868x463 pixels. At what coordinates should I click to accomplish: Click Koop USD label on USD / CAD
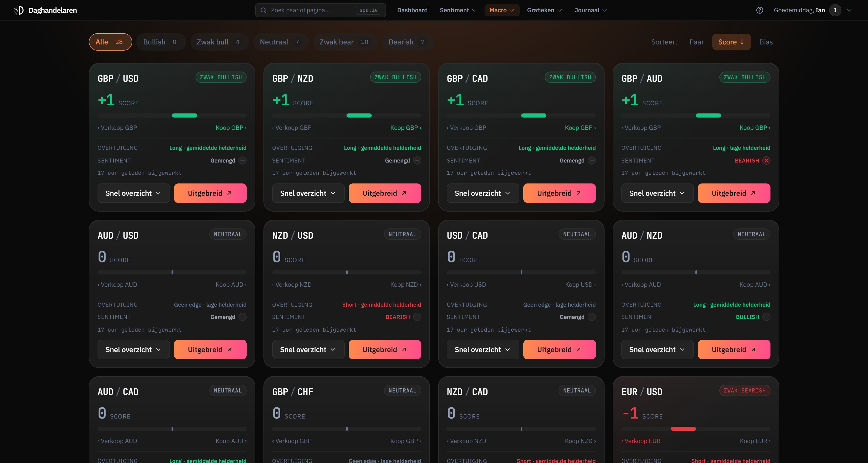(580, 285)
